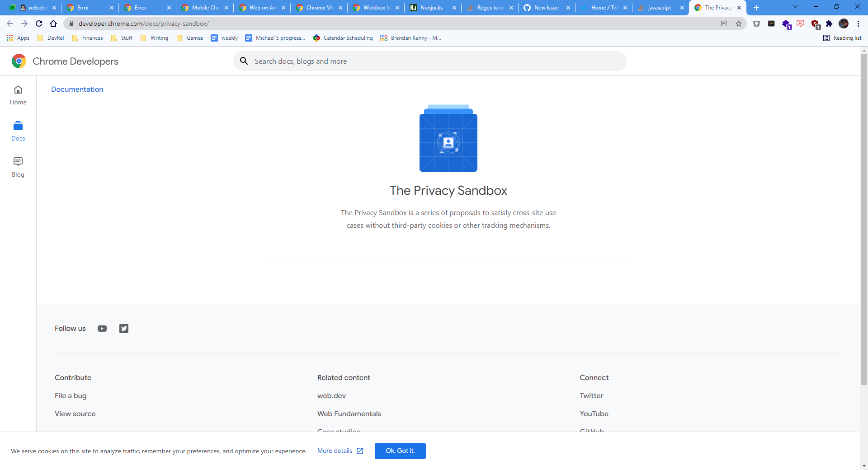Open the Twitter icon next to Follow us
Screen dimensions: 868x470
[123, 329]
